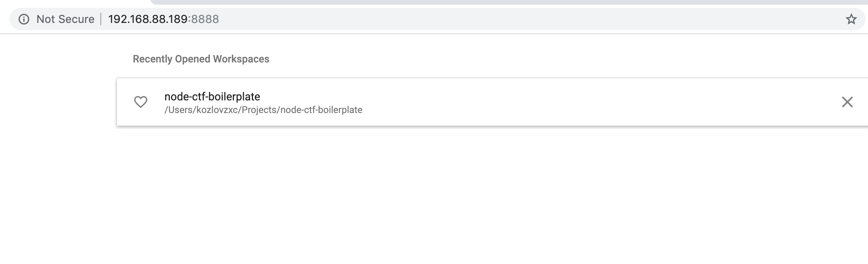
Task: Click the bookmark star in the address bar
Action: [x=851, y=19]
